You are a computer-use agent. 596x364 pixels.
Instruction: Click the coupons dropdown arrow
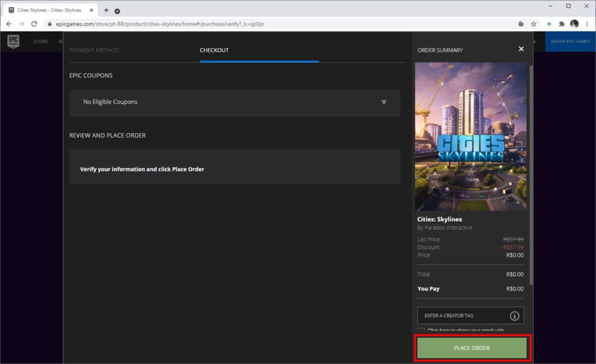384,102
